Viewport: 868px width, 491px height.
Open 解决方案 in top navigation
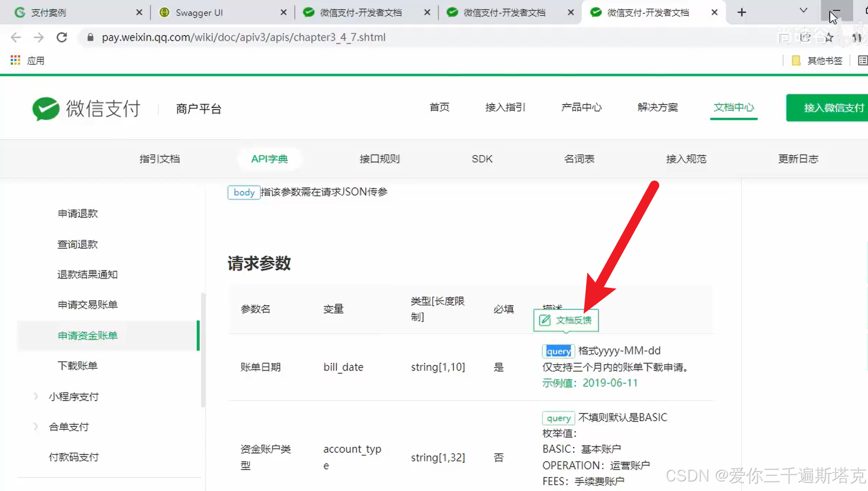coord(657,107)
